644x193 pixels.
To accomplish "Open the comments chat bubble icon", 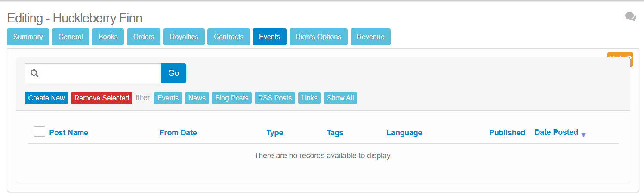I will 630,17.
